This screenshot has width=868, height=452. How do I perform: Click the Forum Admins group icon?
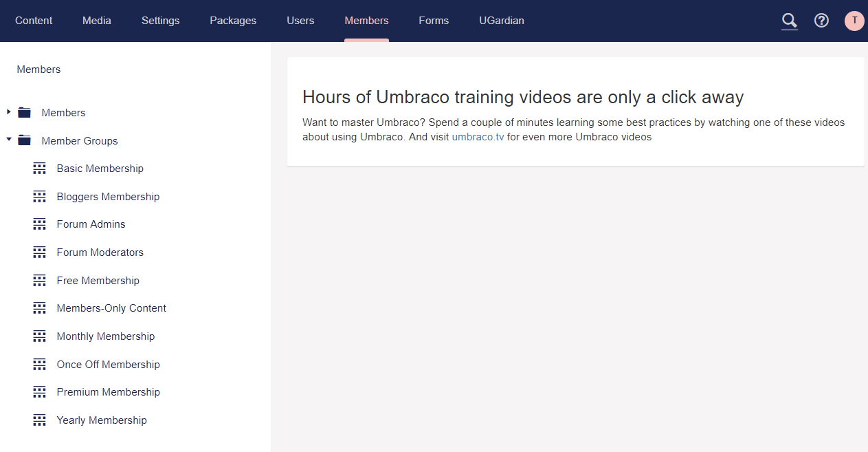click(x=40, y=224)
